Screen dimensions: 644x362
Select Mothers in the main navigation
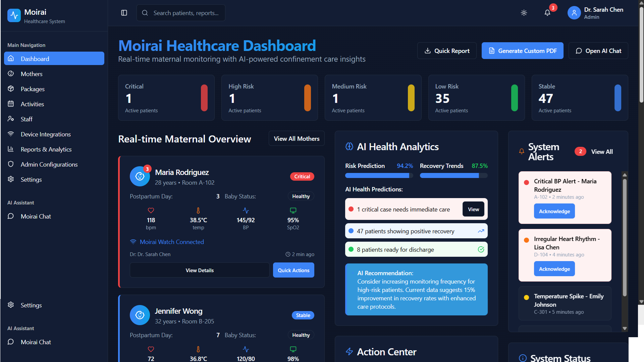point(32,74)
